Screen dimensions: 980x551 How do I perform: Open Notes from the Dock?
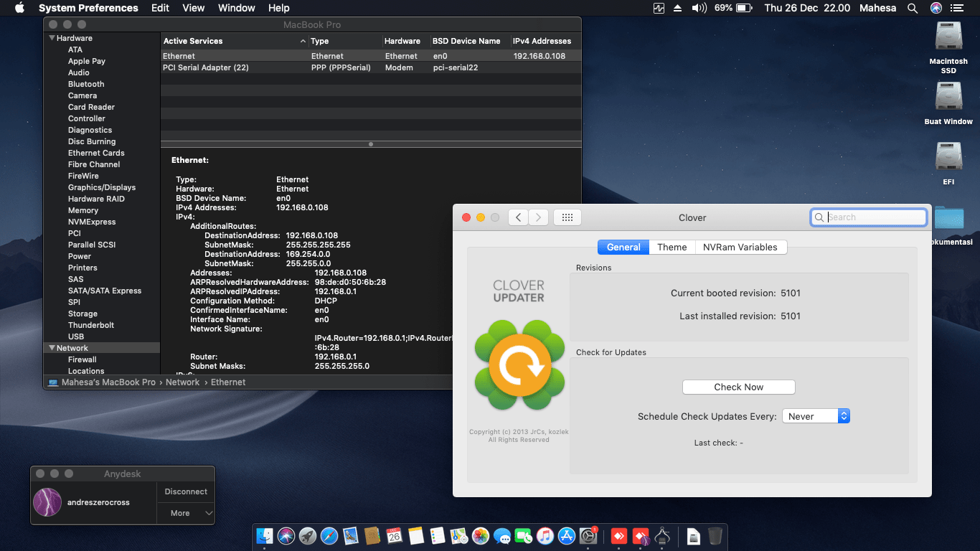coord(415,535)
